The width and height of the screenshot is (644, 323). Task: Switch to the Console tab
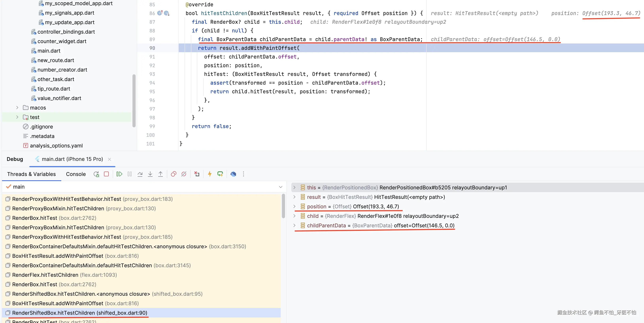76,174
